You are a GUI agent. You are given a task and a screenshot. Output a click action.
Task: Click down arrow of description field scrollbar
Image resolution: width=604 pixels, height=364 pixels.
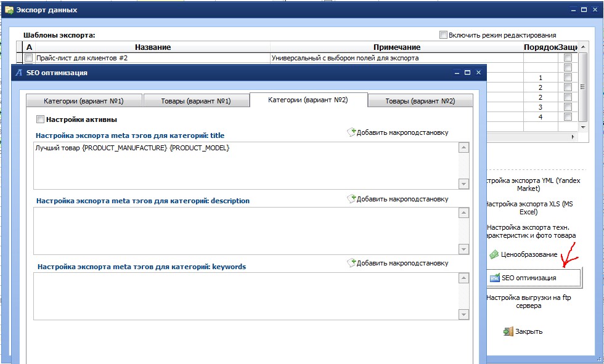(x=463, y=249)
